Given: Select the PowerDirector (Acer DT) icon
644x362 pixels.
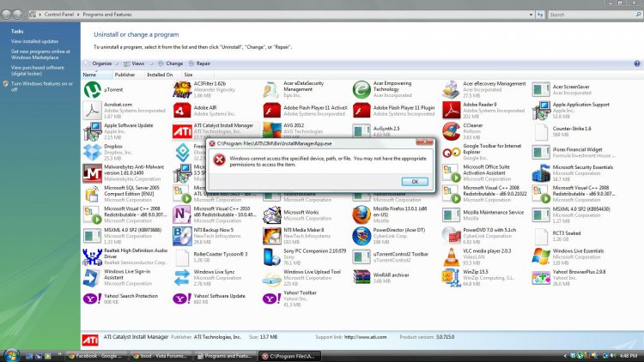Looking at the screenshot, I should tap(361, 236).
